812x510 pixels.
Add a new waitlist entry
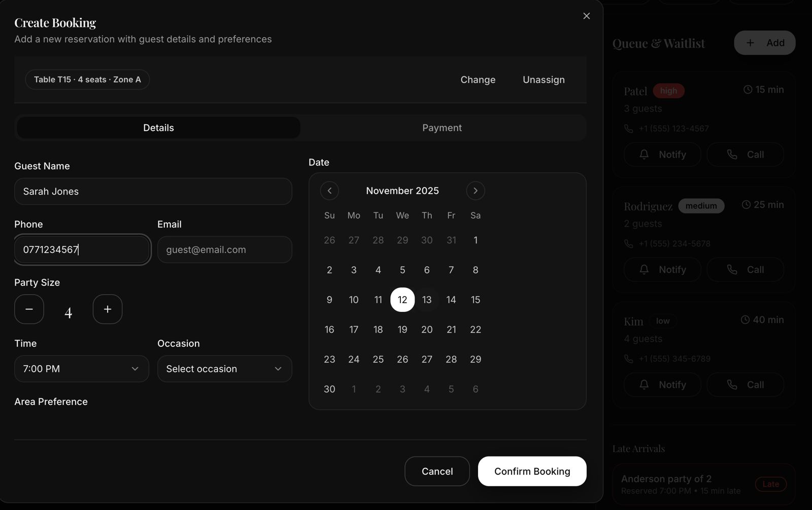764,43
